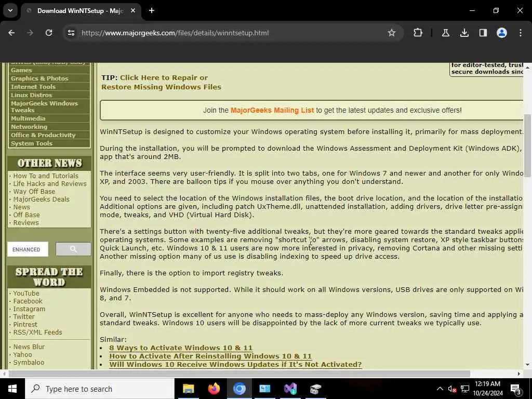Open the MajorGeeks Deals link
Screen dimensions: 532x399
coord(42,199)
